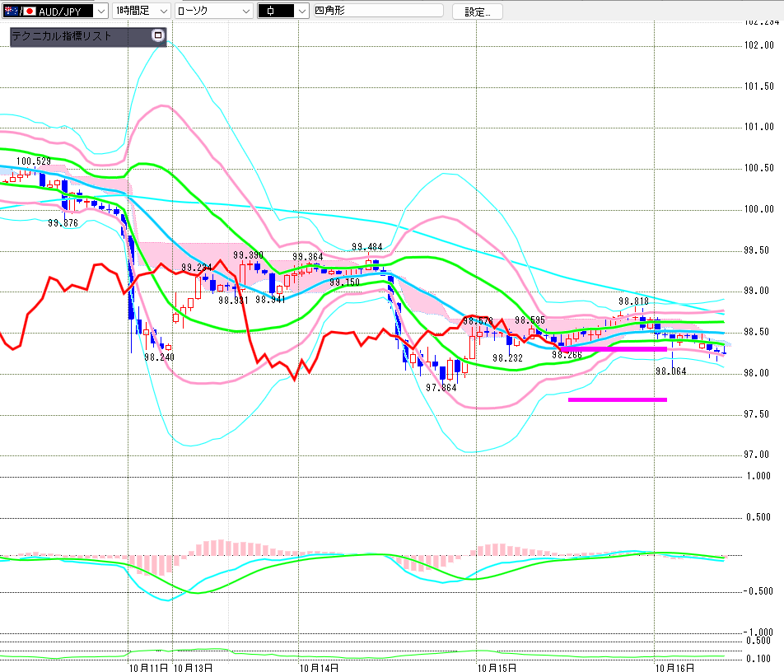Click the Australian flag icon
The image size is (784, 672).
click(11, 11)
